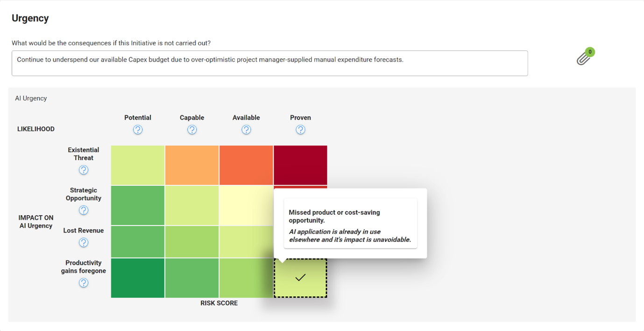Open help icon for Lost Revenue
This screenshot has height=331, width=644.
(84, 242)
